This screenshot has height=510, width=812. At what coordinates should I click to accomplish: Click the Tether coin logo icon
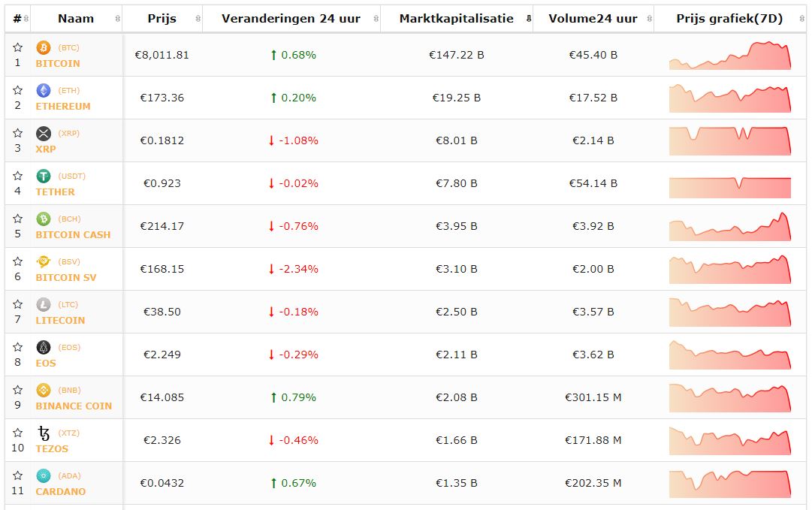coord(44,177)
